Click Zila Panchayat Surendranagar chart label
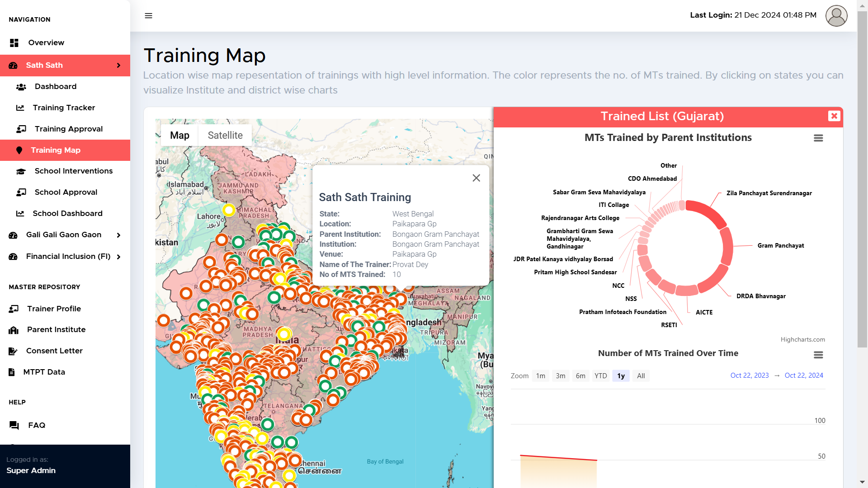868x488 pixels. point(769,193)
